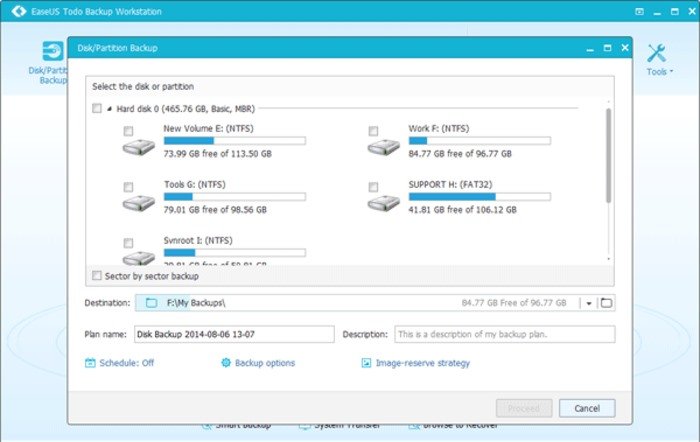The height and width of the screenshot is (442, 700).
Task: Check the Tools G: partition checkbox
Action: (x=129, y=187)
